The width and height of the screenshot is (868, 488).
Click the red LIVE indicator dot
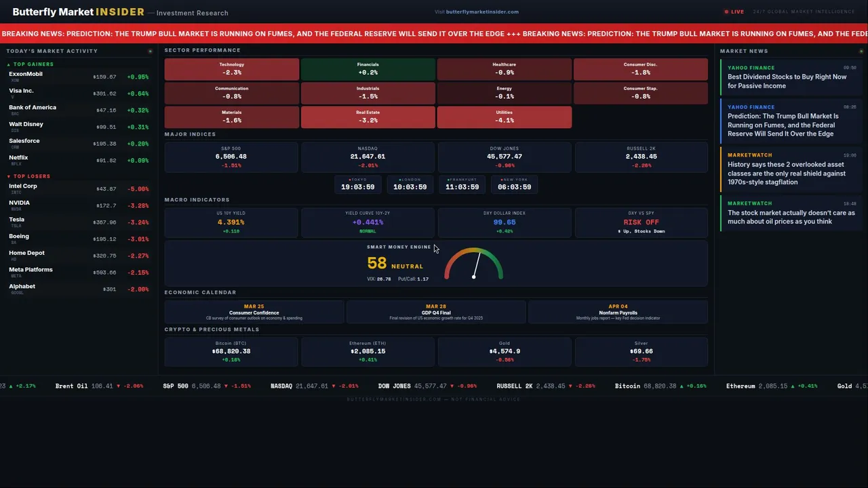click(x=726, y=12)
